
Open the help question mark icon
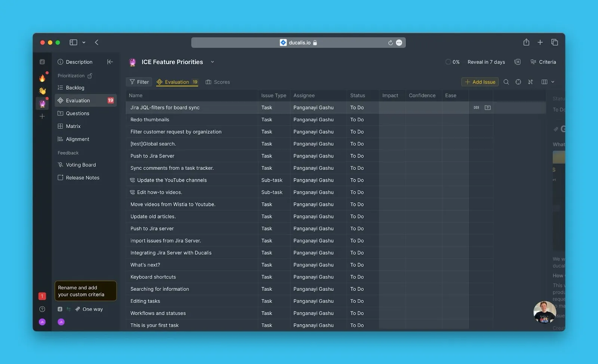pos(42,309)
